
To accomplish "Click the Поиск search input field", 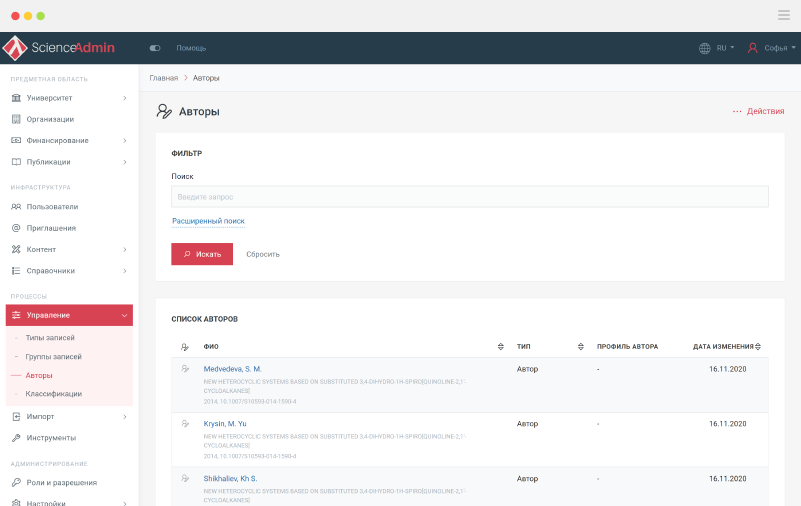I will coord(469,197).
